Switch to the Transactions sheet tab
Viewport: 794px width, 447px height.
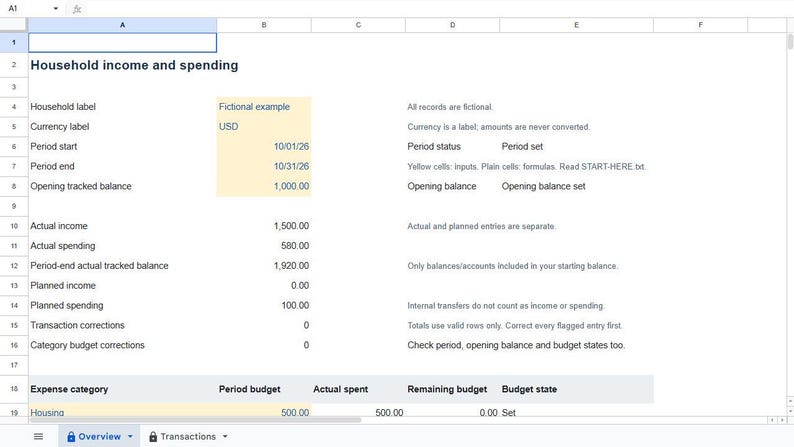(188, 436)
